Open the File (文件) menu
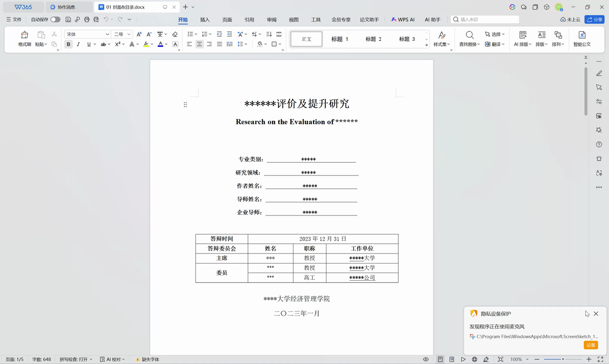This screenshot has width=609, height=364. 14,20
